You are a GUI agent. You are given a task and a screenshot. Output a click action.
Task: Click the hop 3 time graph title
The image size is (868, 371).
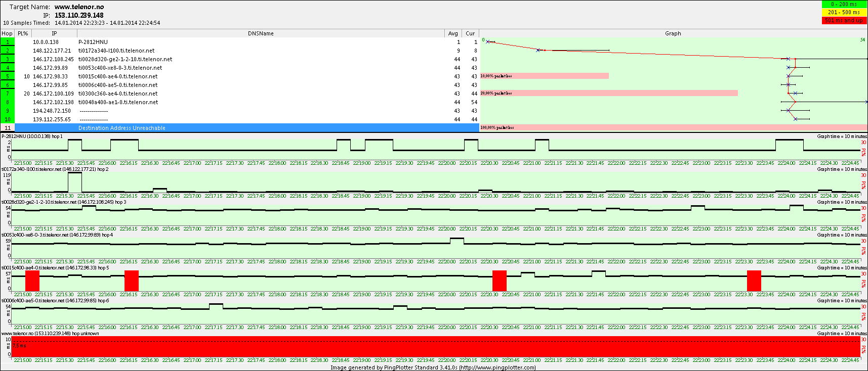64,202
